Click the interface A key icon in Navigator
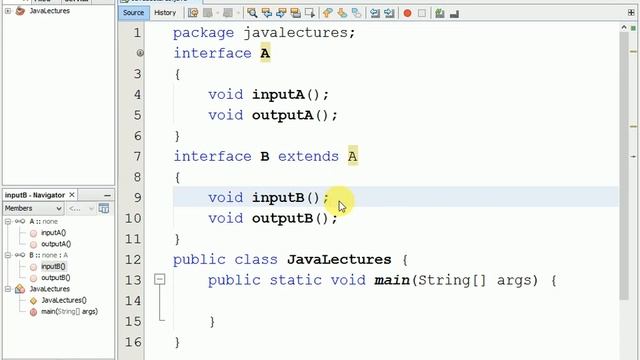This screenshot has height=360, width=640. point(20,221)
